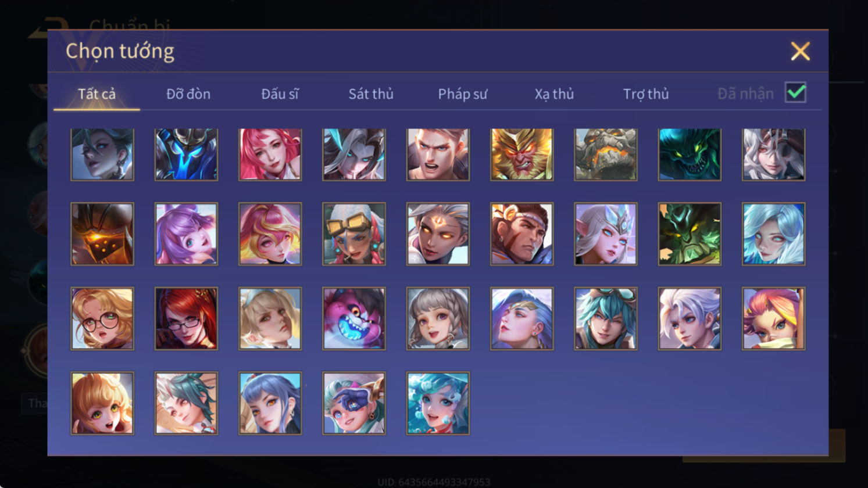Select the helmeted hero with glowing orange visor
This screenshot has height=488, width=868.
tap(102, 234)
